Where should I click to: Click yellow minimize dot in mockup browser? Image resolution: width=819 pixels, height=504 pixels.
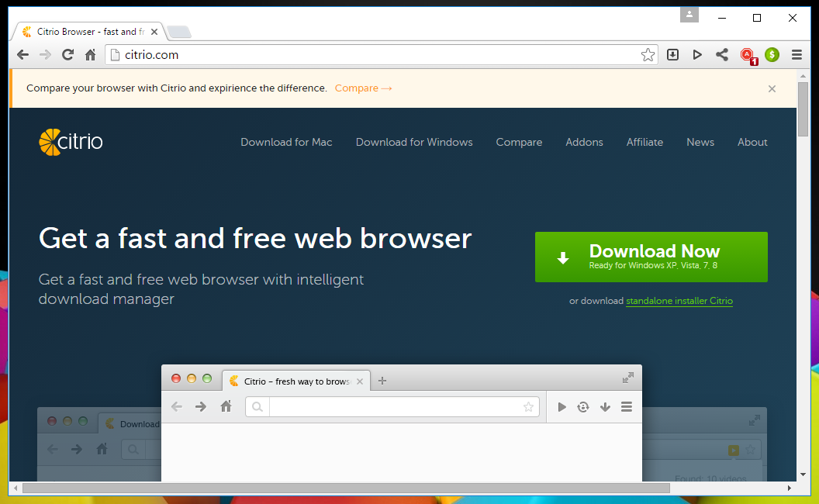pyautogui.click(x=192, y=378)
